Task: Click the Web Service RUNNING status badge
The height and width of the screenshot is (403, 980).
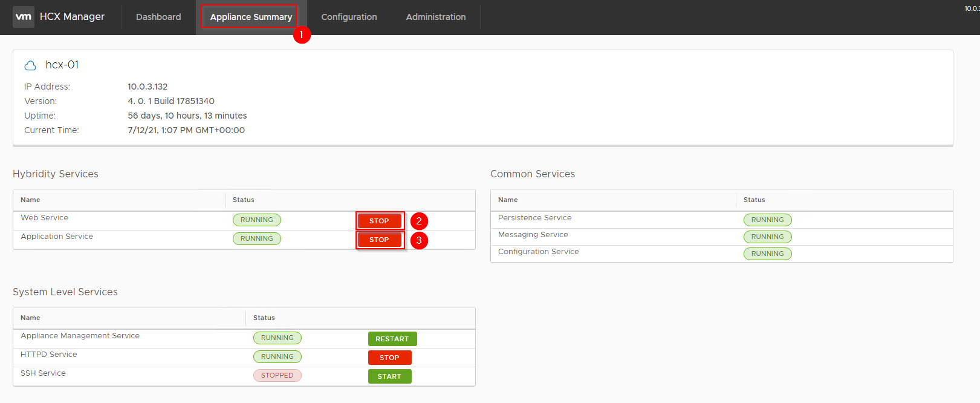Action: pyautogui.click(x=257, y=220)
